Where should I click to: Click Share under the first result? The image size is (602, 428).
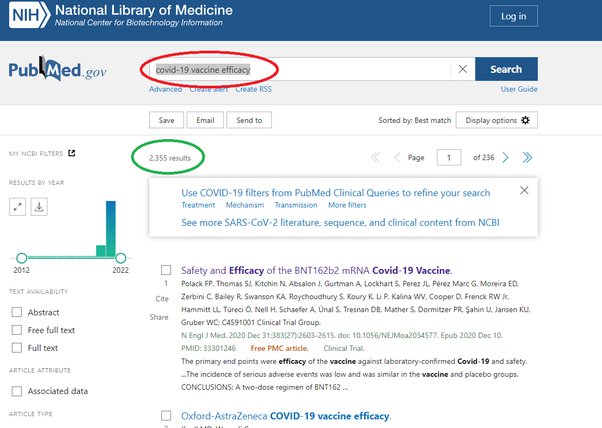coord(159,317)
